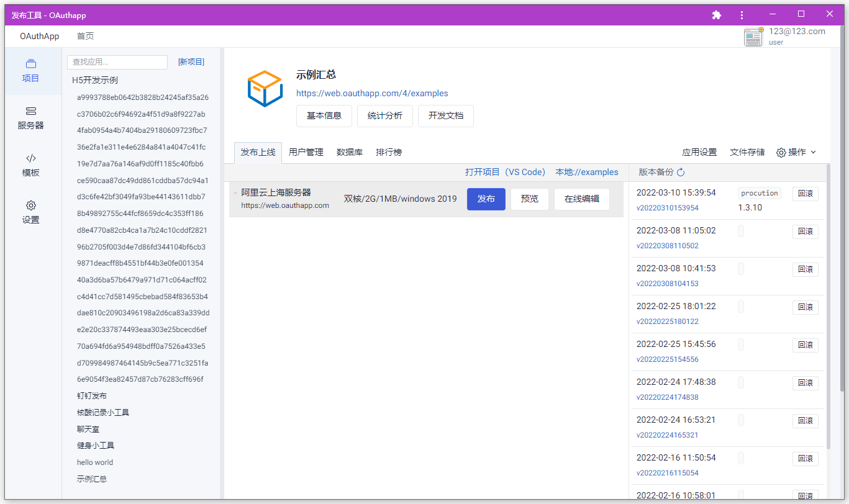
Task: Open the 服务器 sidebar section
Action: [30, 118]
